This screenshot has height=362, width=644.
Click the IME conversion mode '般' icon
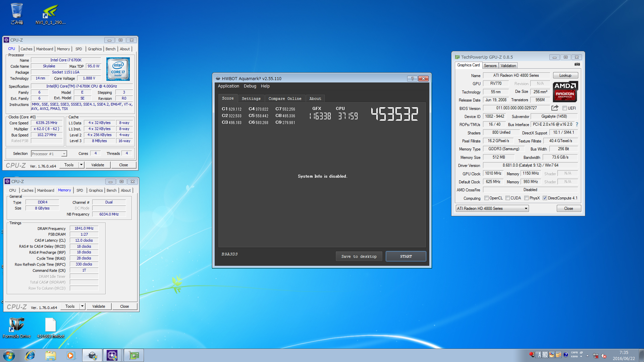pyautogui.click(x=545, y=355)
